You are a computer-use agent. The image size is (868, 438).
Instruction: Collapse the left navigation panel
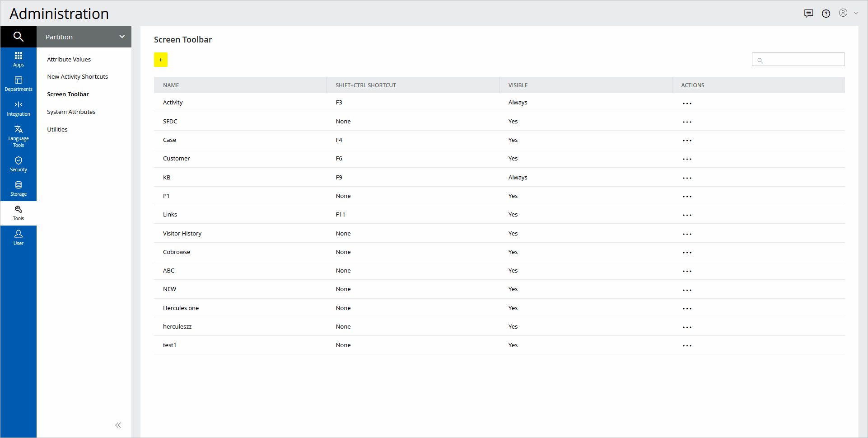[x=118, y=425]
